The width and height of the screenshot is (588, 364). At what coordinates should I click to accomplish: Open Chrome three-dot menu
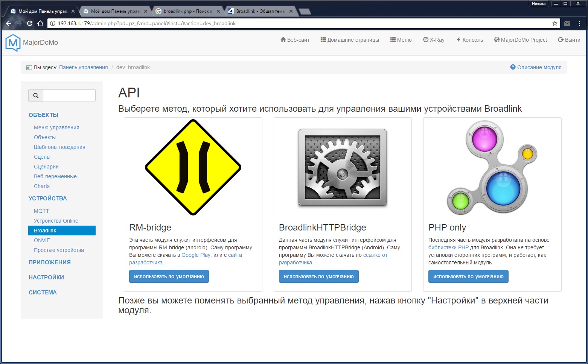pos(579,23)
